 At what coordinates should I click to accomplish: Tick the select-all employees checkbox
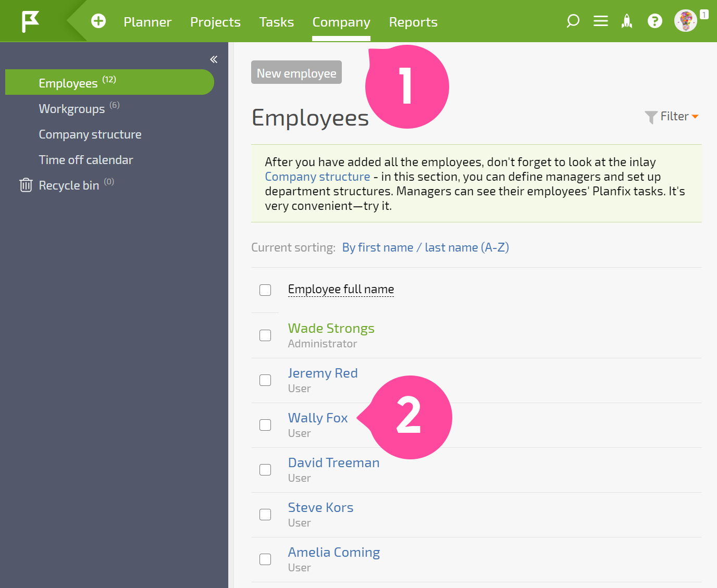[x=265, y=290]
